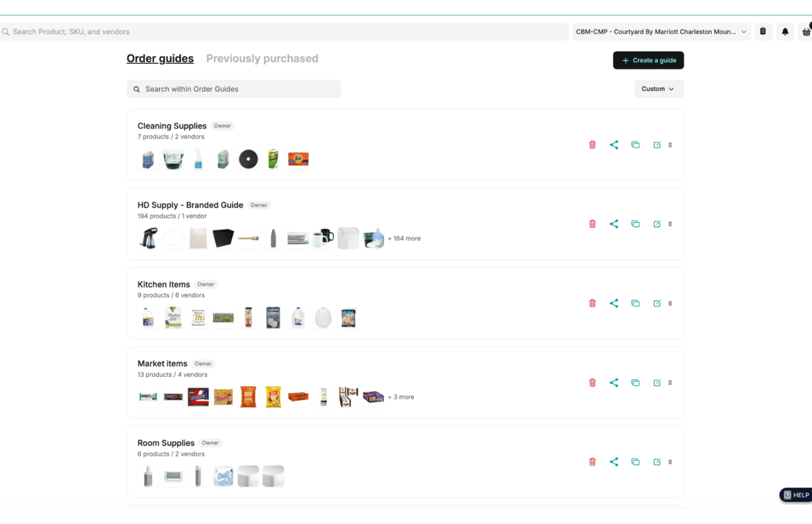Click Room Supplies reorder handle

tap(670, 462)
